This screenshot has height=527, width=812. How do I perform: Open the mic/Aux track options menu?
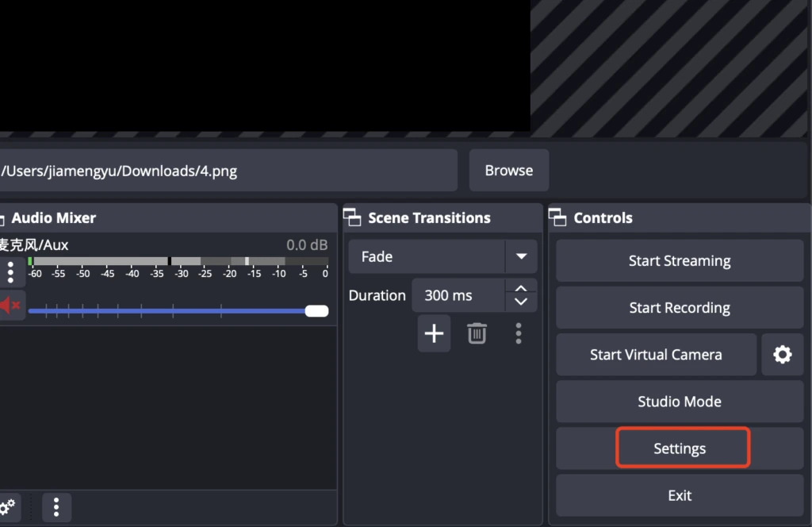pyautogui.click(x=10, y=271)
